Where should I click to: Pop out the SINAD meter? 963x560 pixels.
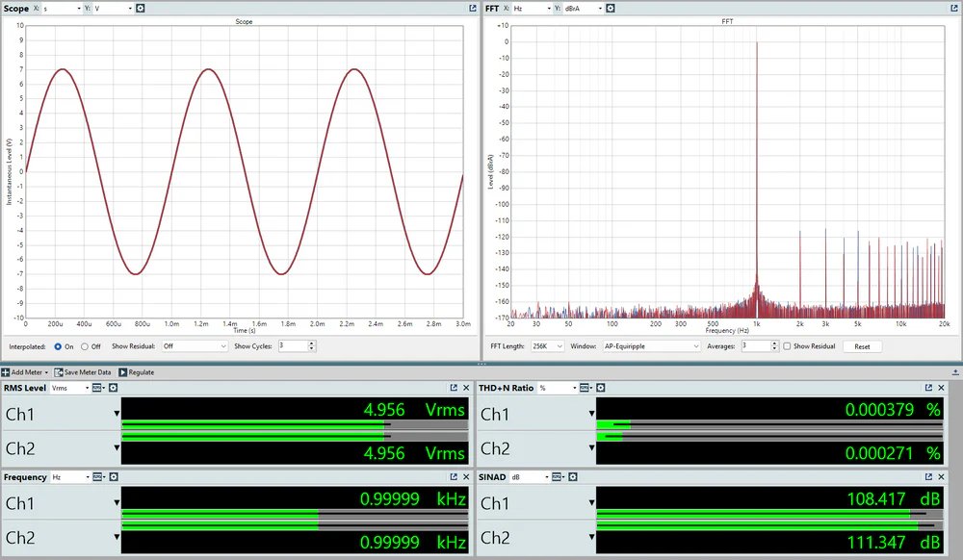928,476
